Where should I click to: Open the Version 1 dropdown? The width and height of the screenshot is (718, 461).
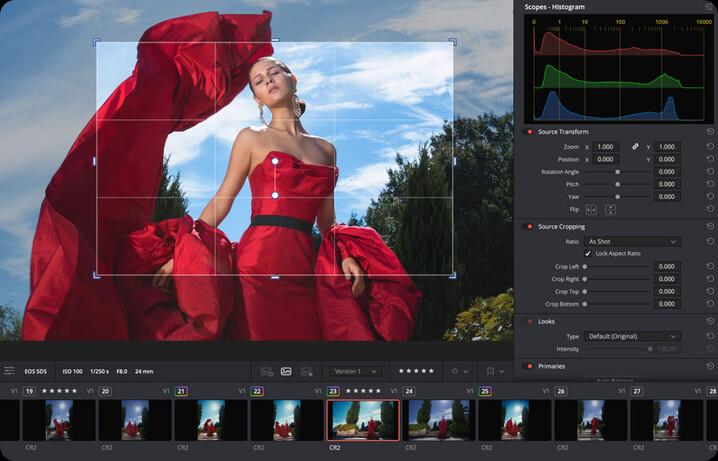click(x=355, y=371)
